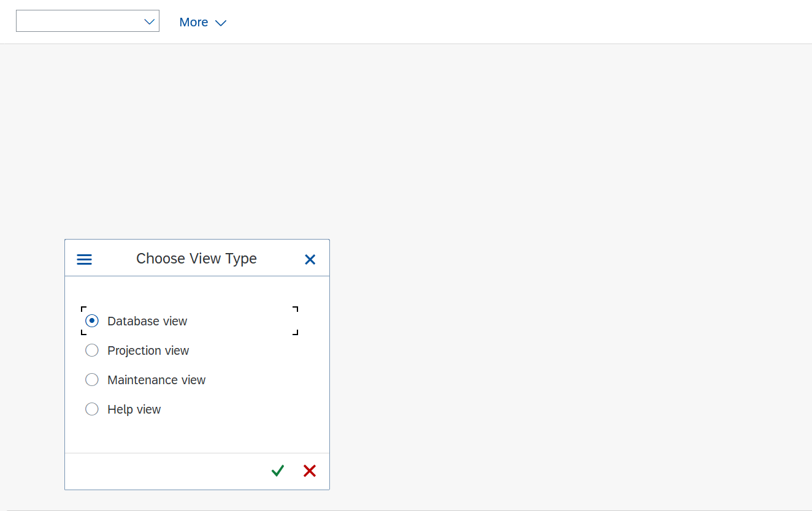Click the blank space below Help view option
Viewport: 812px width, 511px height.
click(x=196, y=436)
